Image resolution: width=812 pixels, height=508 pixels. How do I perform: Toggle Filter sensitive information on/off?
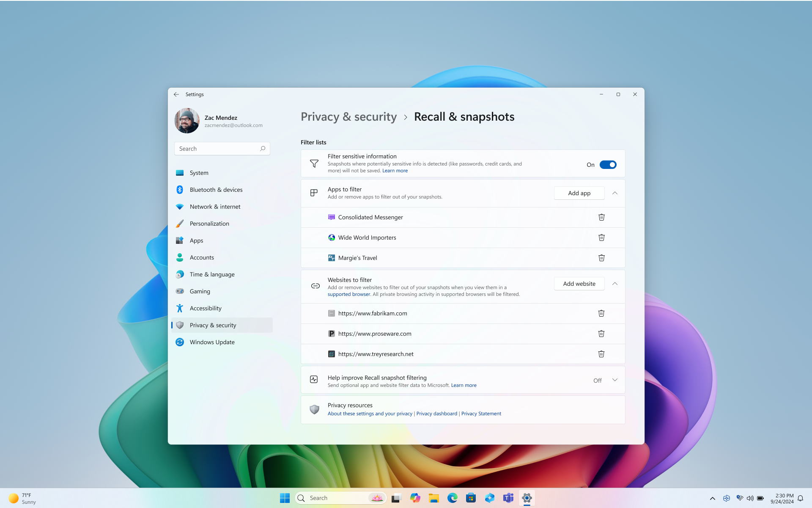tap(608, 164)
